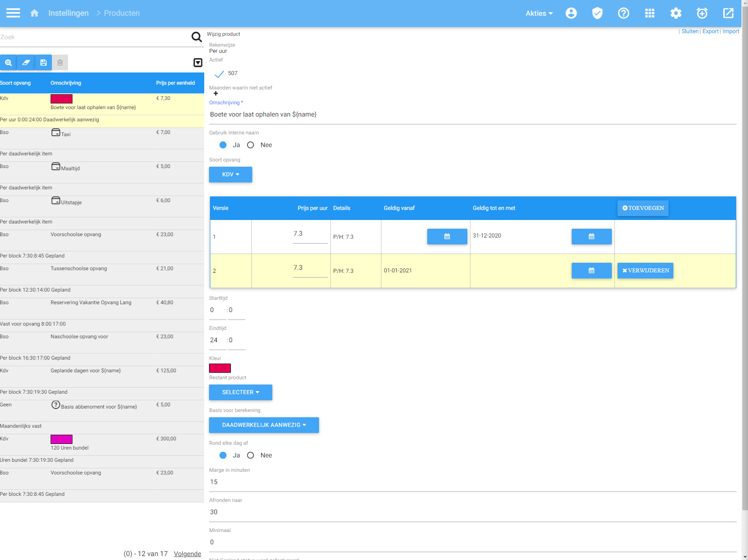Viewport: 748px width, 560px height.
Task: Open the Restant product Selecteer dropdown
Action: point(240,392)
